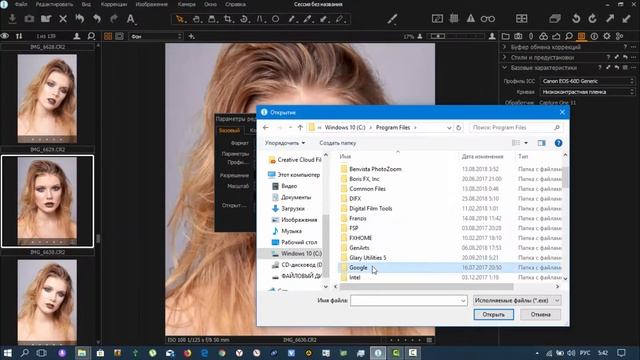This screenshot has width=640, height=360.
Task: Click Create new folder button
Action: pyautogui.click(x=338, y=143)
